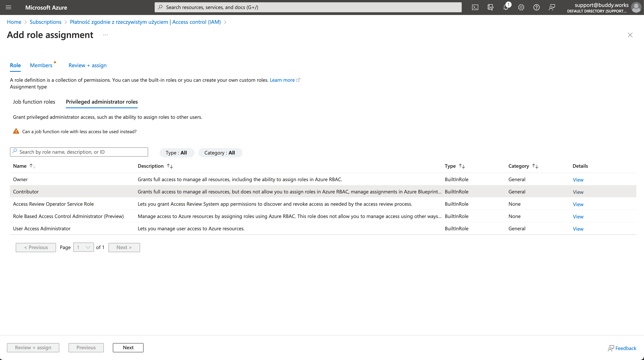Open the Review + assign tab

point(87,65)
